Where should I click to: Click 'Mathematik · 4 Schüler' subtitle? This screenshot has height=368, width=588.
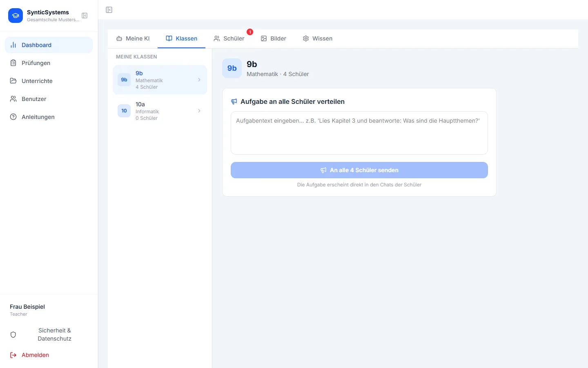point(278,74)
